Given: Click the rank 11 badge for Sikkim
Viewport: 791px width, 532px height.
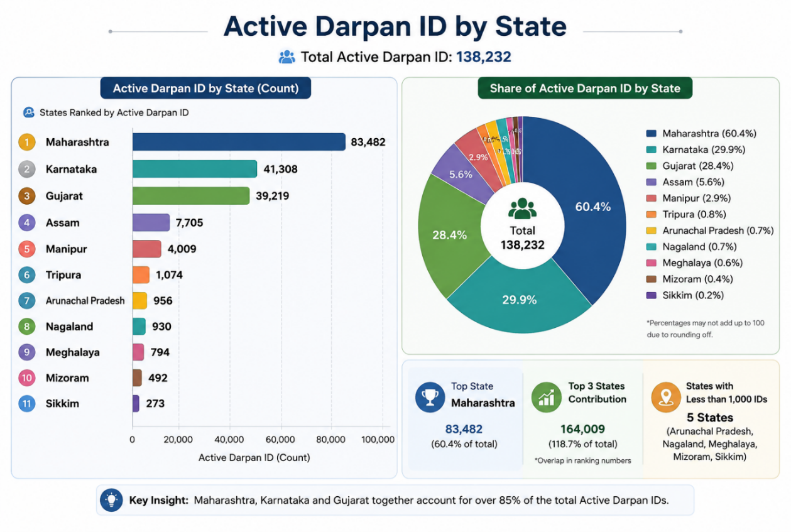Looking at the screenshot, I should (x=26, y=404).
